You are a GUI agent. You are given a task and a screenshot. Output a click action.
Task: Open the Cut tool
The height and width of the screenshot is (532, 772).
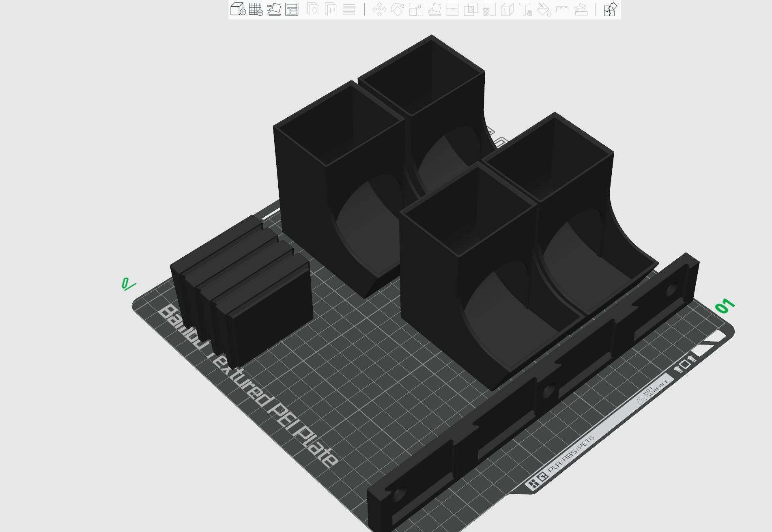pyautogui.click(x=452, y=9)
